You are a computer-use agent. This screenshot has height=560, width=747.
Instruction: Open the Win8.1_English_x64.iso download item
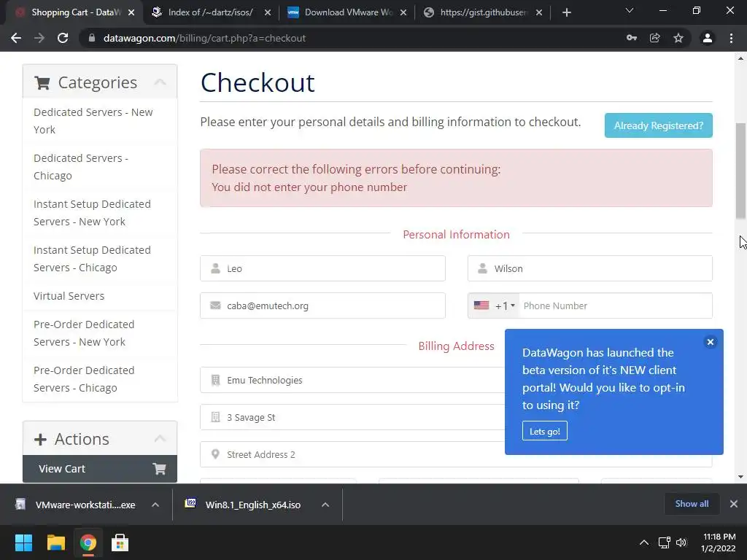pos(244,505)
